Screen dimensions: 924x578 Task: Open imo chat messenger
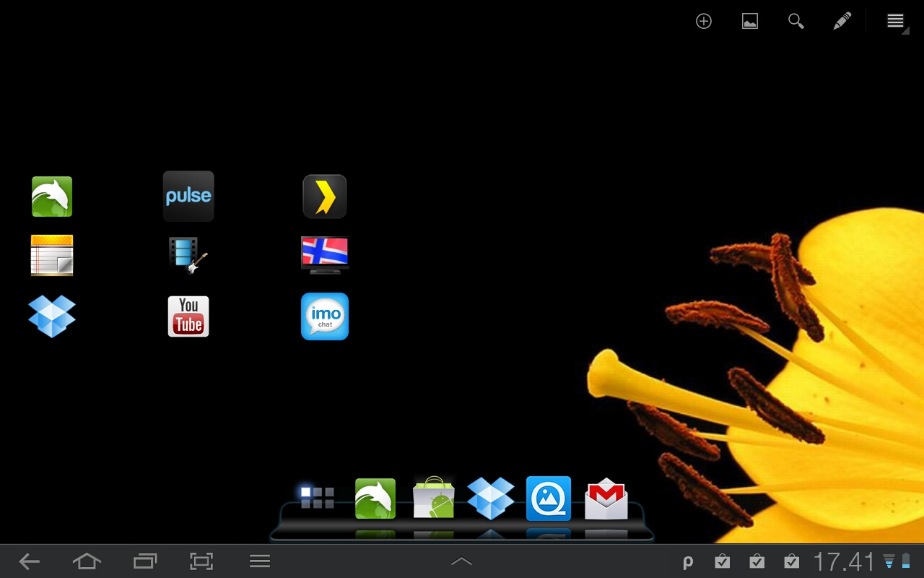(x=325, y=316)
